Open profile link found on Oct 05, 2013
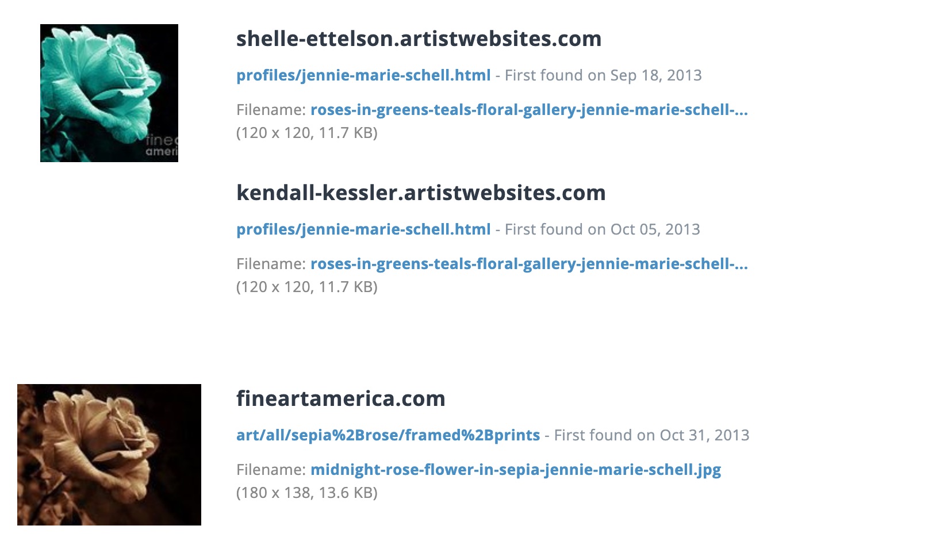 pyautogui.click(x=363, y=229)
